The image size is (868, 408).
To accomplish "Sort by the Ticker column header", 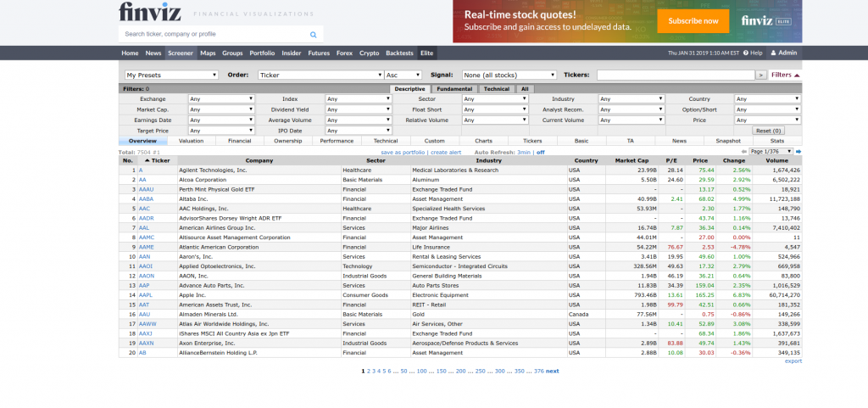I will coord(158,160).
